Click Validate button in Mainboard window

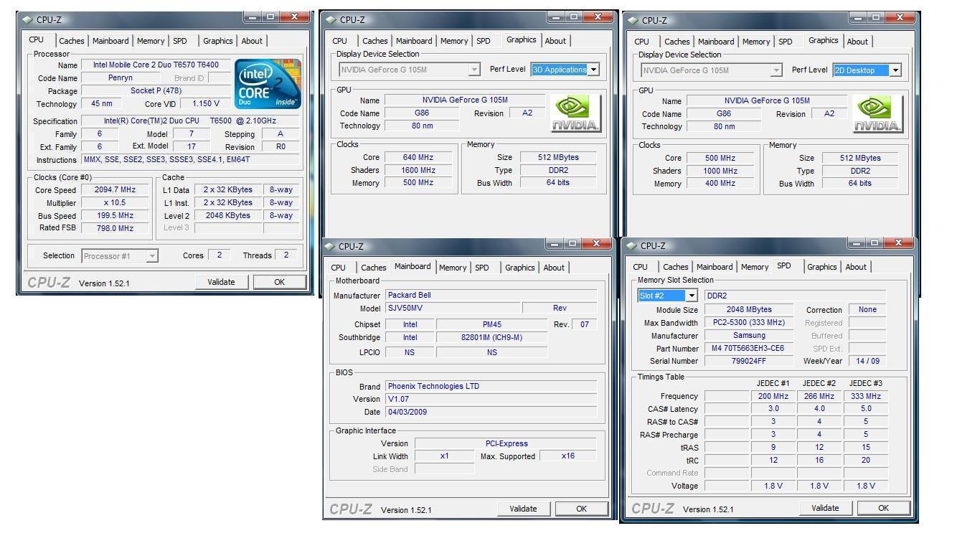point(523,509)
